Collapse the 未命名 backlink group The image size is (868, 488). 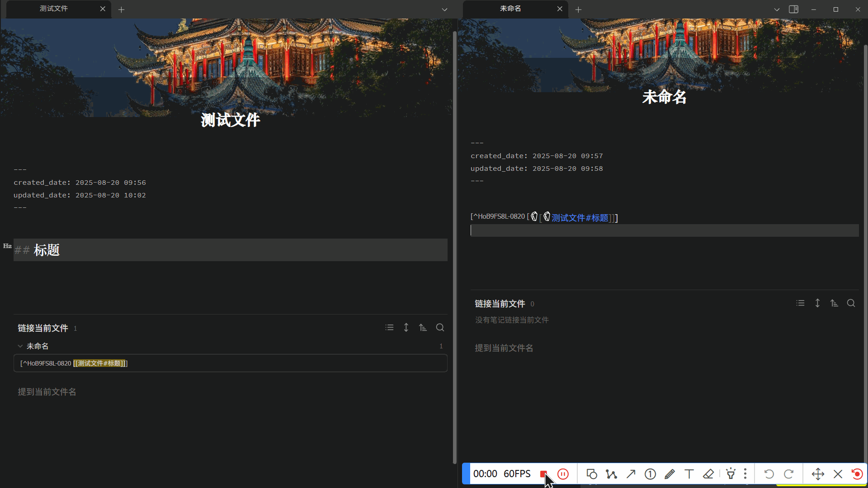pos(20,346)
